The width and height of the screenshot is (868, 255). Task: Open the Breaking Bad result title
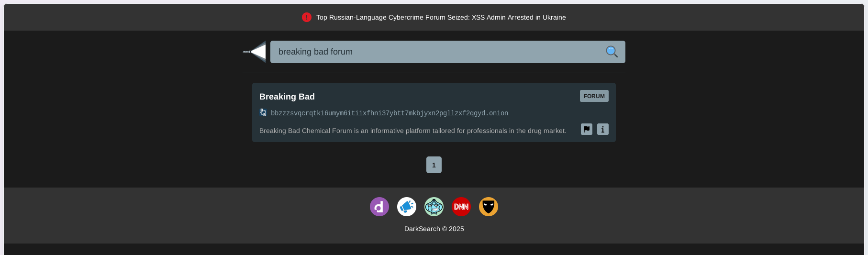point(287,97)
